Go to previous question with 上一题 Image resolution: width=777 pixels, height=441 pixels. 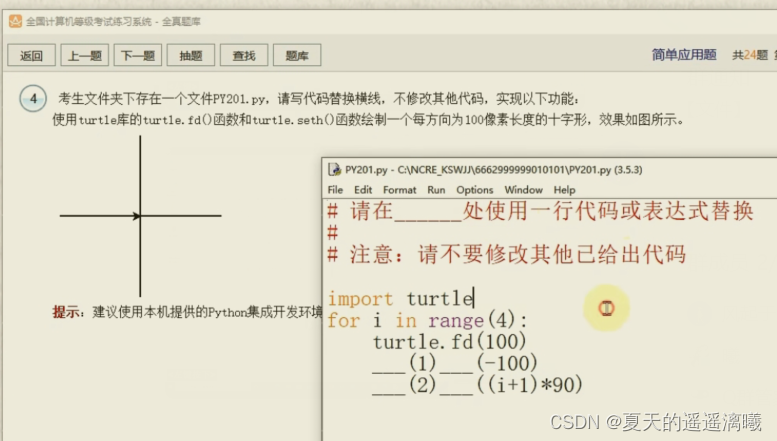point(84,55)
